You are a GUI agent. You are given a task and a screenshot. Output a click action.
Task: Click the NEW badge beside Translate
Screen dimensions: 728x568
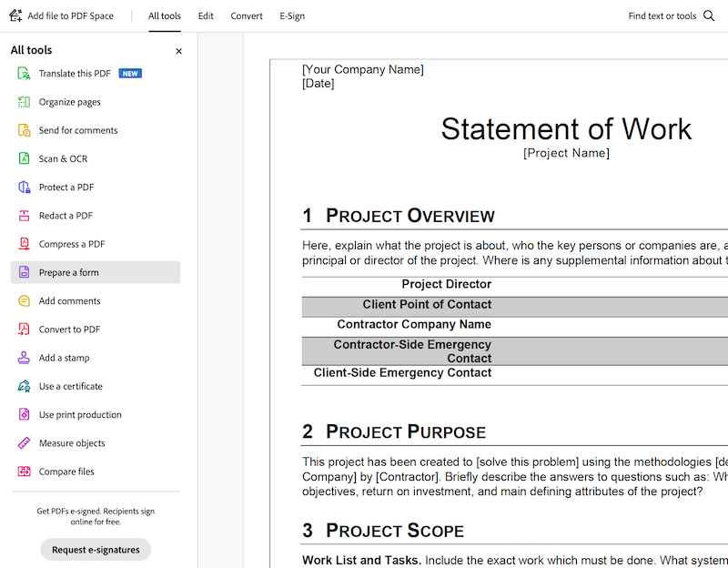pyautogui.click(x=130, y=74)
